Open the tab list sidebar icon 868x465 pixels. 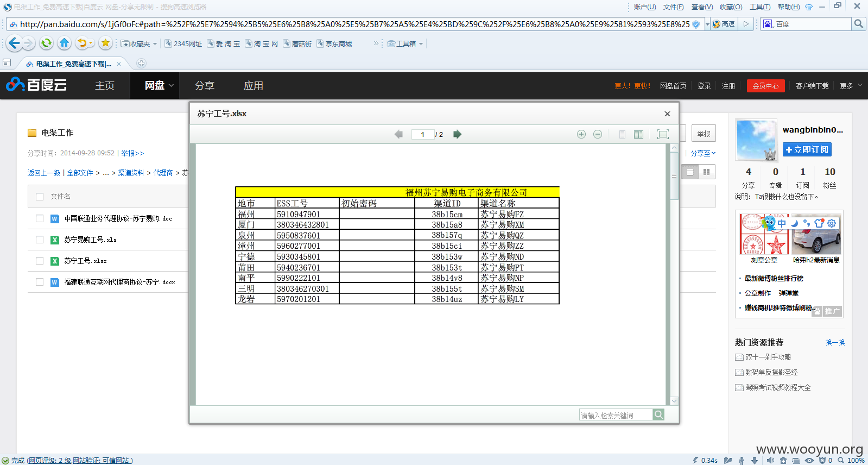(7, 63)
